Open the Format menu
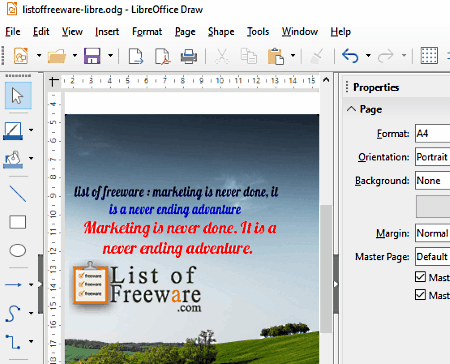The height and width of the screenshot is (364, 450). [147, 32]
